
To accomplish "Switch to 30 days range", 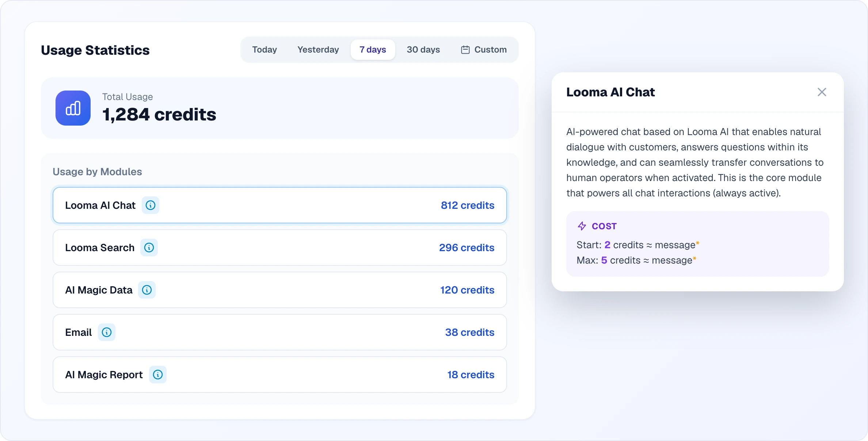I will (x=423, y=50).
